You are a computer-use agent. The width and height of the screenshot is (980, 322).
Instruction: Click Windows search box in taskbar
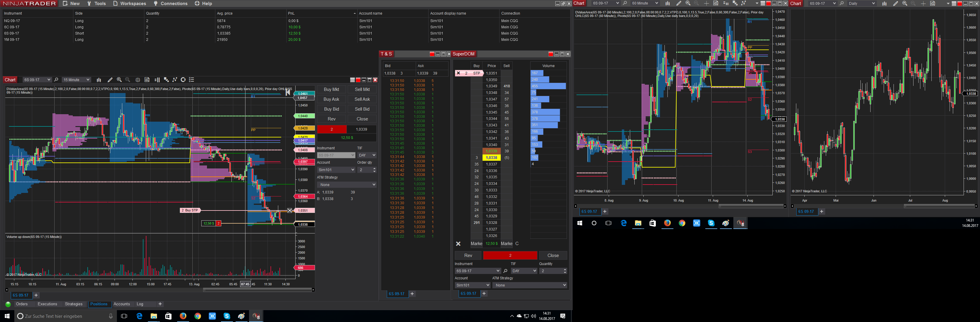coord(65,316)
